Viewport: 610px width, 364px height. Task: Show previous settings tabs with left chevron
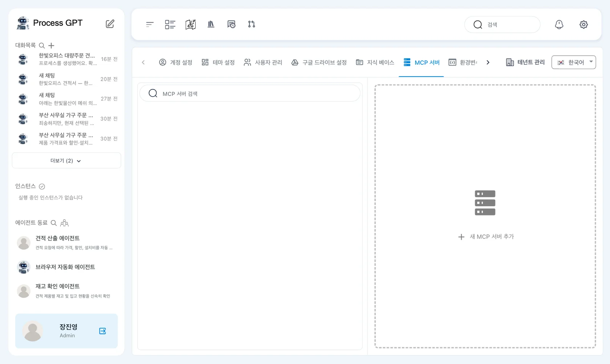coord(143,62)
